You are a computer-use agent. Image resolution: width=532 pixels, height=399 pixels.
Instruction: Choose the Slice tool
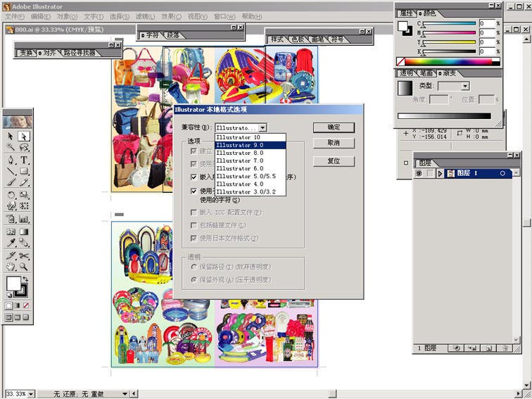(x=11, y=255)
